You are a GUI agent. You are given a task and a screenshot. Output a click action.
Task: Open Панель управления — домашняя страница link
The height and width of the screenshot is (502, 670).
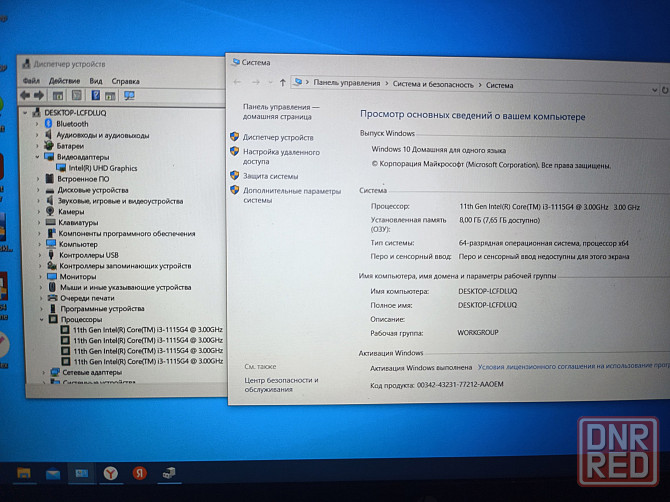pos(281,112)
